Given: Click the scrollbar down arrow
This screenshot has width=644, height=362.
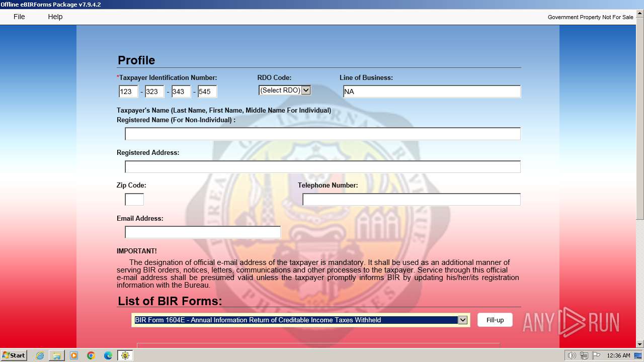Looking at the screenshot, I should pos(640,344).
